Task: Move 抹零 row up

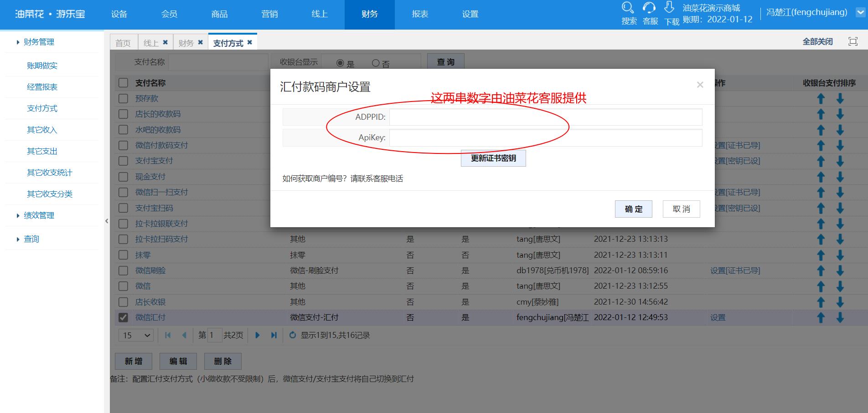Action: [821, 255]
